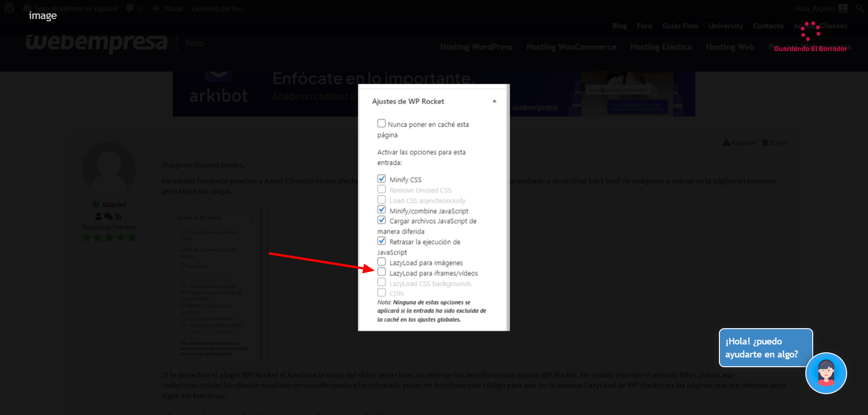Open Guías Foro menu item

[680, 26]
